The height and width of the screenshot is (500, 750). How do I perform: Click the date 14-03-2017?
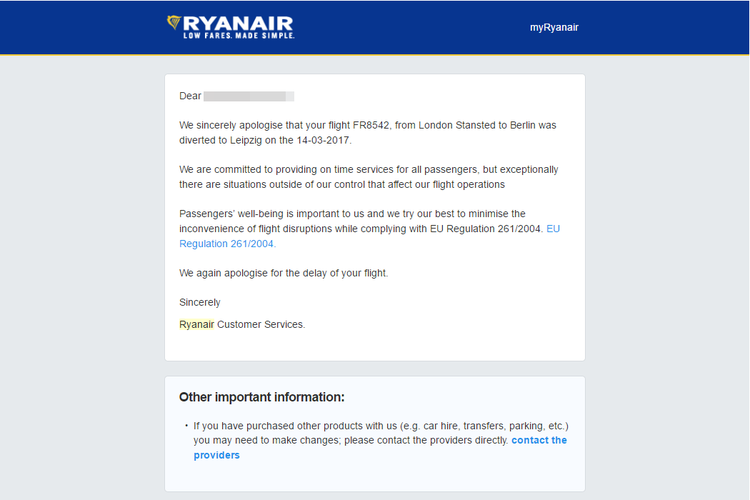point(323,140)
